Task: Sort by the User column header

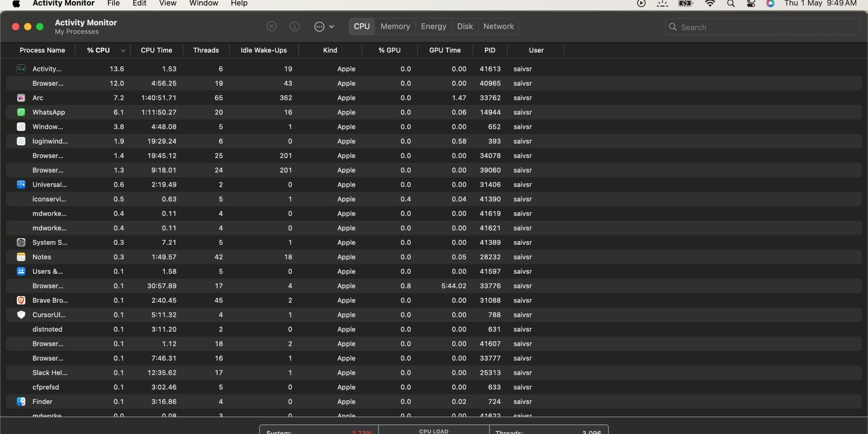Action: tap(536, 50)
